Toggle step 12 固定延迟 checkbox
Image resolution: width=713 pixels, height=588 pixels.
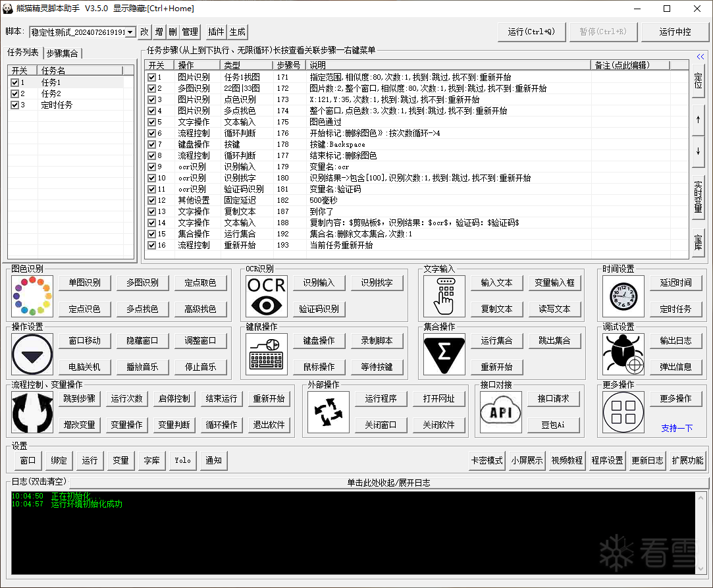(x=152, y=200)
